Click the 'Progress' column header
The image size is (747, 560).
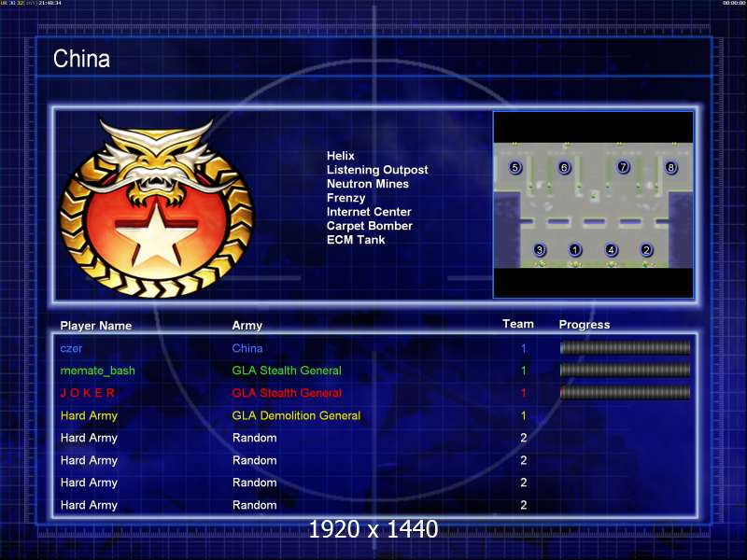click(585, 325)
